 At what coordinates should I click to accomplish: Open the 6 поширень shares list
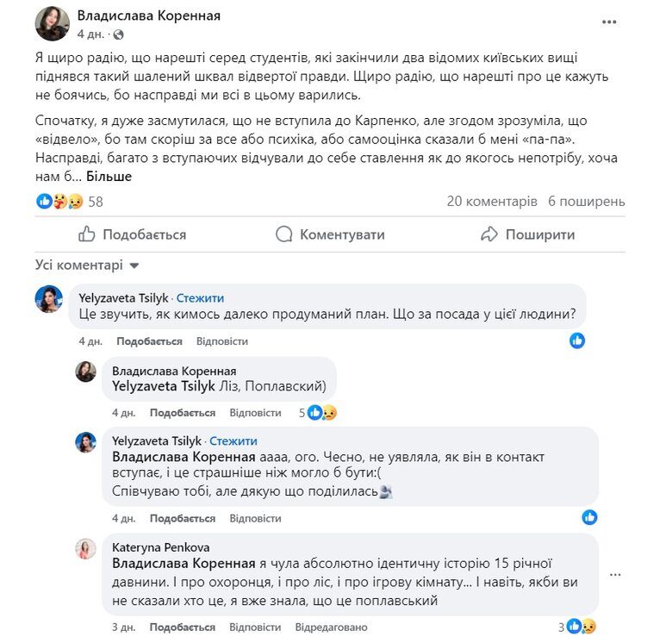click(x=586, y=202)
